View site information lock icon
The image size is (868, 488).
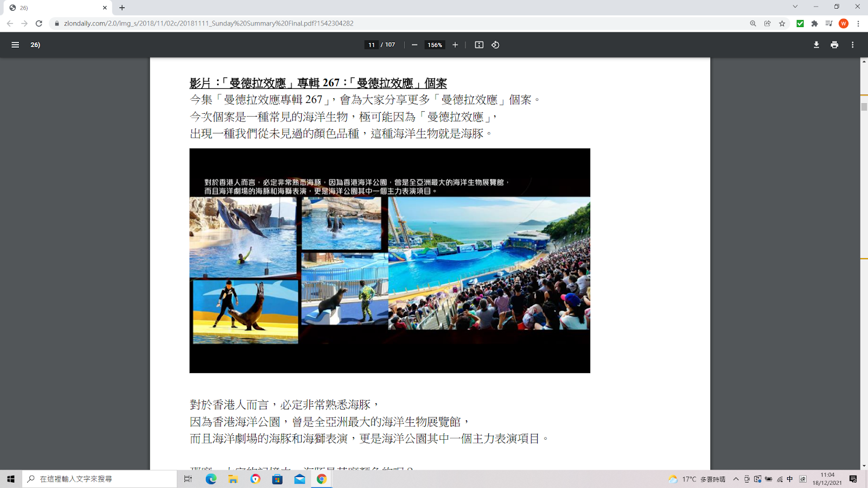57,23
